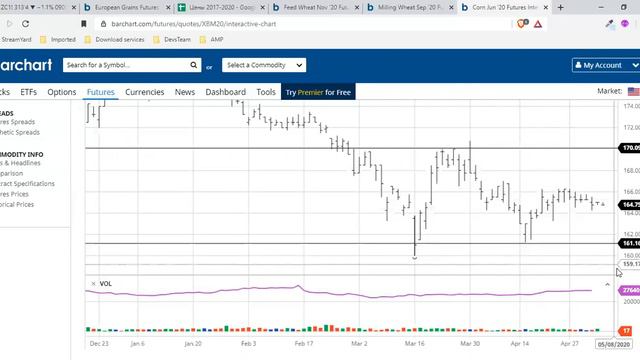Click the 05/08/2020 date label
The image size is (640, 360).
pyautogui.click(x=613, y=344)
